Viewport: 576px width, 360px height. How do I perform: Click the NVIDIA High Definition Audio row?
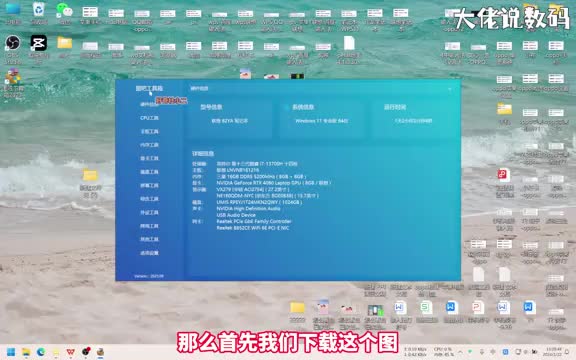click(x=248, y=209)
